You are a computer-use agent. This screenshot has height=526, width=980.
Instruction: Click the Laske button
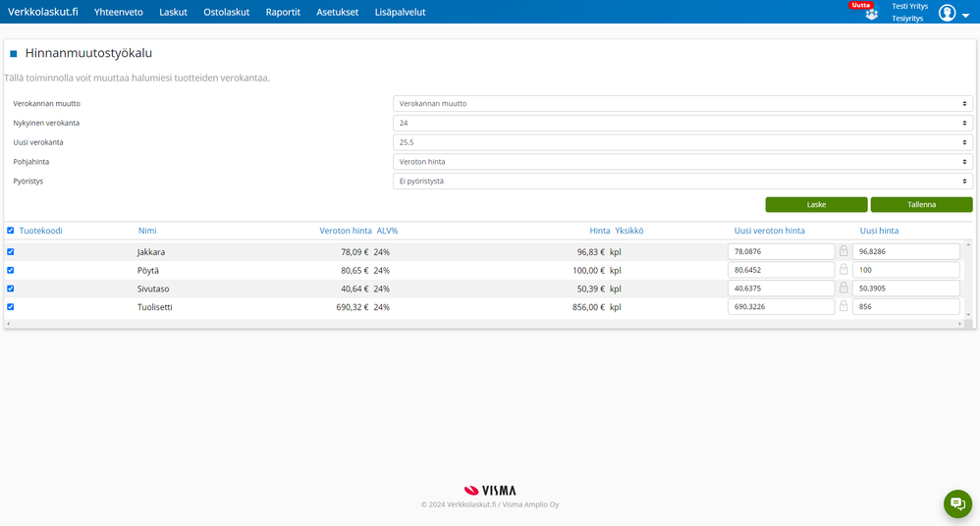(816, 204)
